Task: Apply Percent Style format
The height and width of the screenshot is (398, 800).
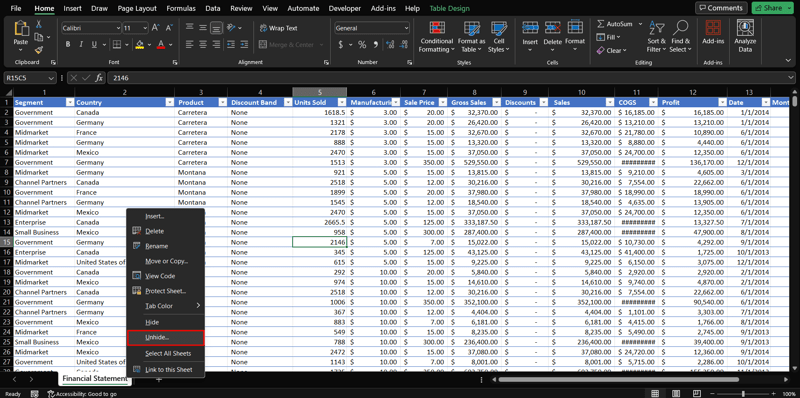Action: pyautogui.click(x=362, y=45)
